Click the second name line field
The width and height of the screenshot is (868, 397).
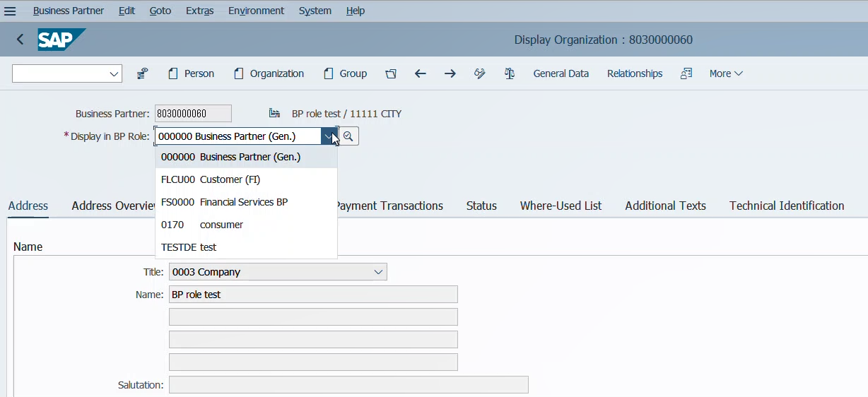[313, 317]
